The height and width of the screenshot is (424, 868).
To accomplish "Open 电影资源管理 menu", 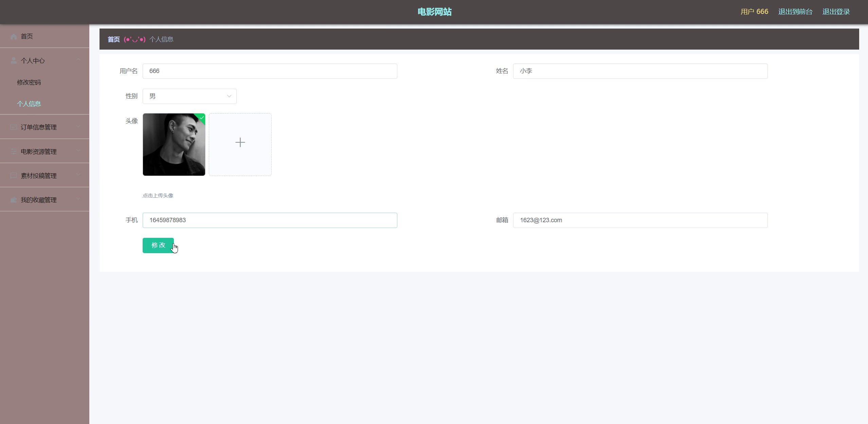I will click(x=44, y=151).
